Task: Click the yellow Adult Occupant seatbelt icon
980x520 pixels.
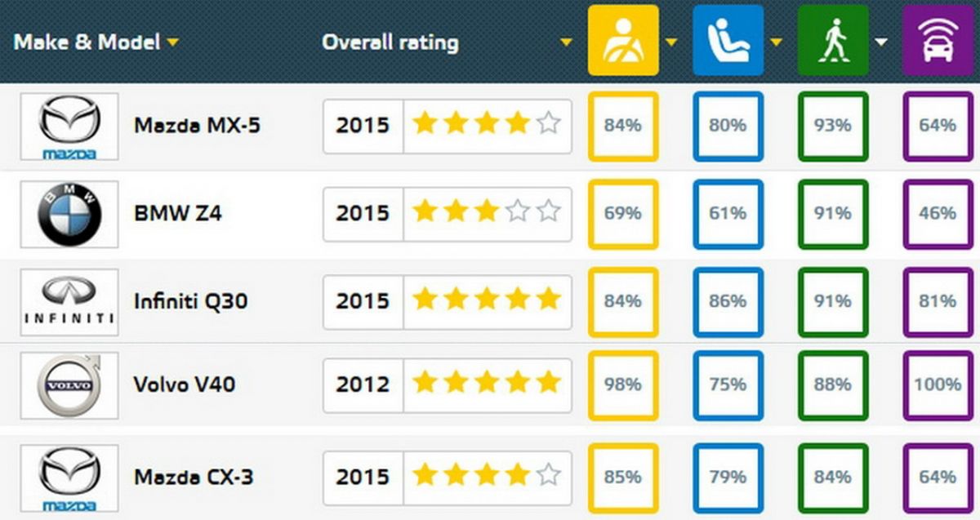Action: pyautogui.click(x=623, y=40)
